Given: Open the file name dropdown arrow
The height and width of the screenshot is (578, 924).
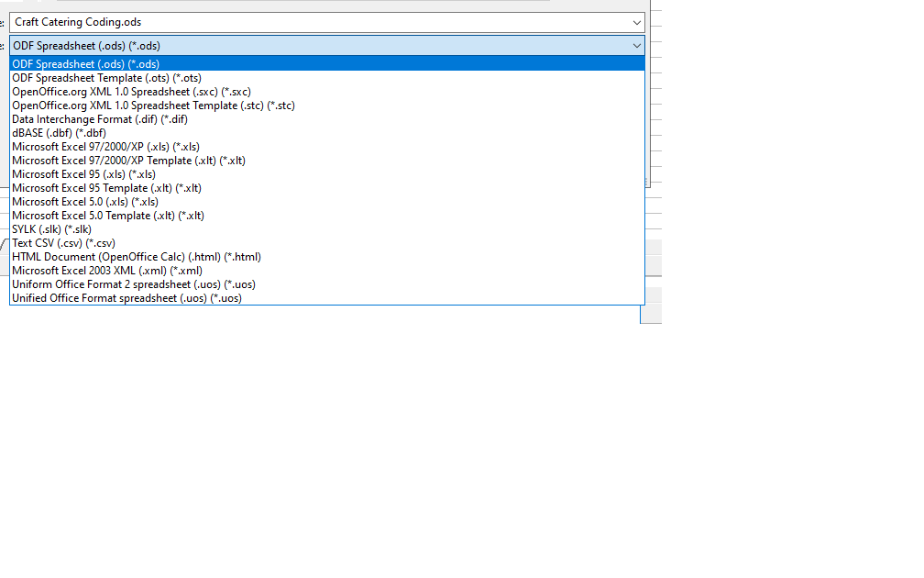Looking at the screenshot, I should (x=636, y=22).
